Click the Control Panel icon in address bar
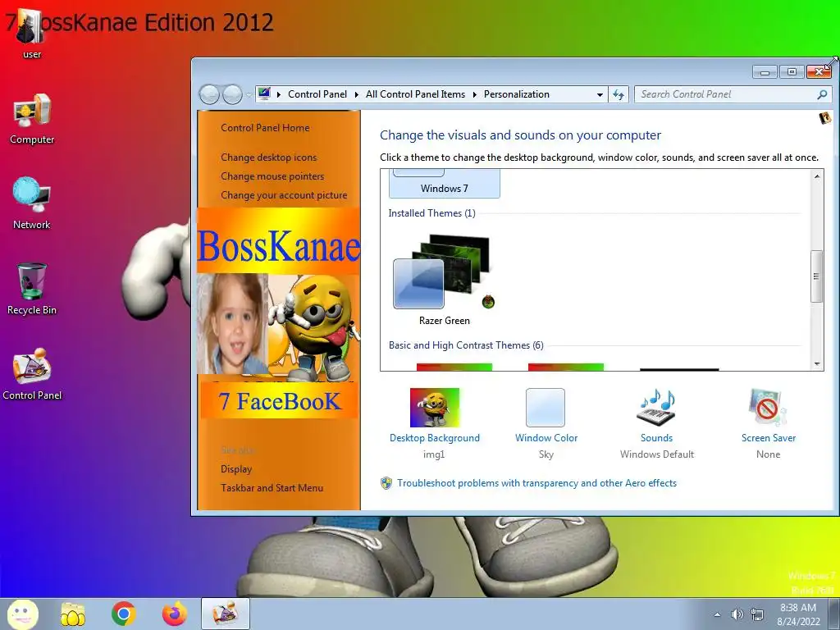Screen dimensions: 840x630 coord(264,94)
